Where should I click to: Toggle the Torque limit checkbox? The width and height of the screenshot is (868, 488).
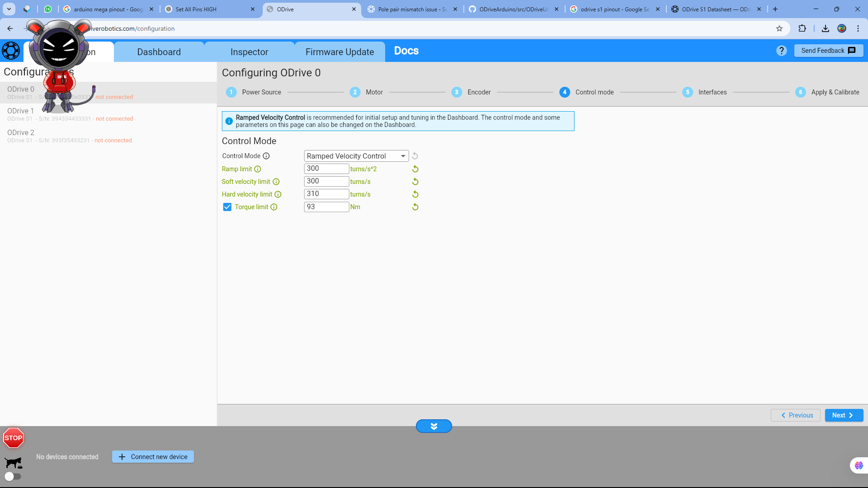pos(227,207)
